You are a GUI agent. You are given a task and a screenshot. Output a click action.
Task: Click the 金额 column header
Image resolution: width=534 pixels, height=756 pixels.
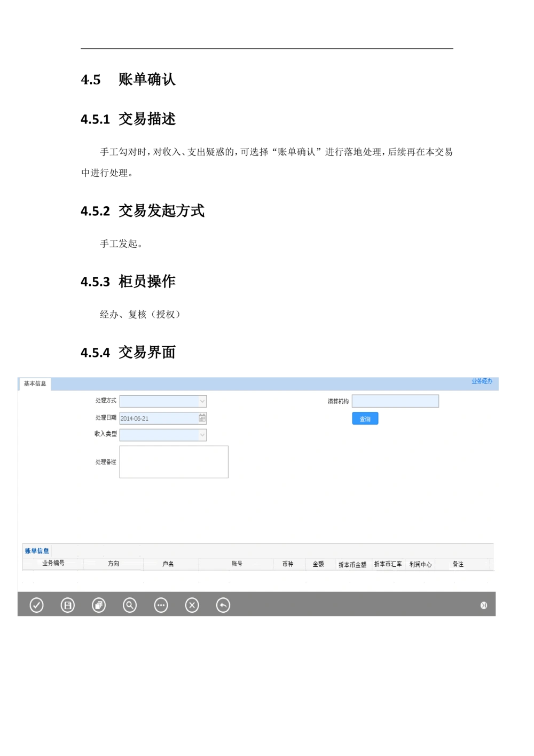click(x=319, y=564)
